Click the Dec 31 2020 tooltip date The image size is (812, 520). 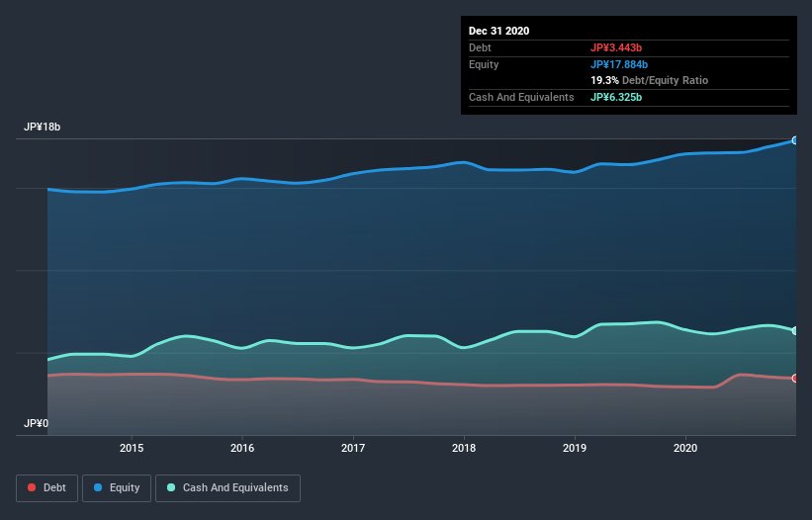tap(498, 31)
